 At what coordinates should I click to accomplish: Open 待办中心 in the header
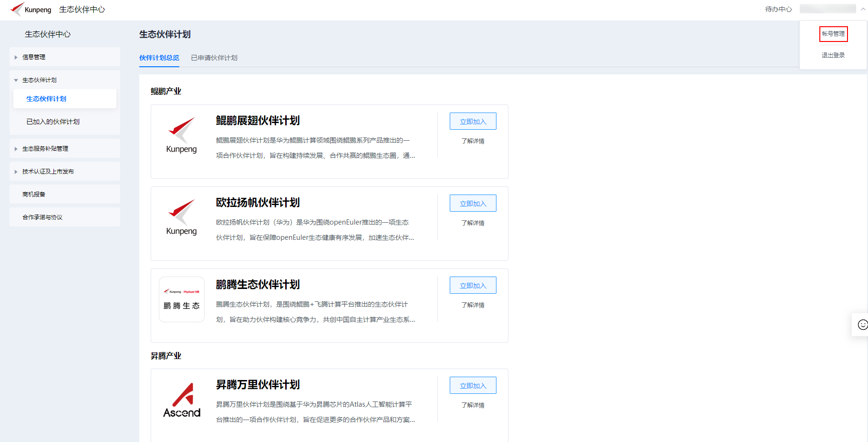click(x=778, y=9)
